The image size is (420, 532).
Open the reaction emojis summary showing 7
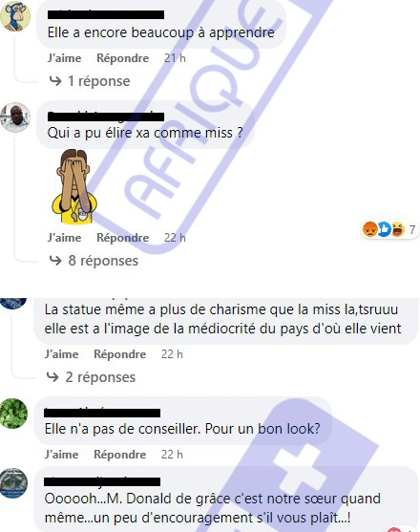pos(389,229)
